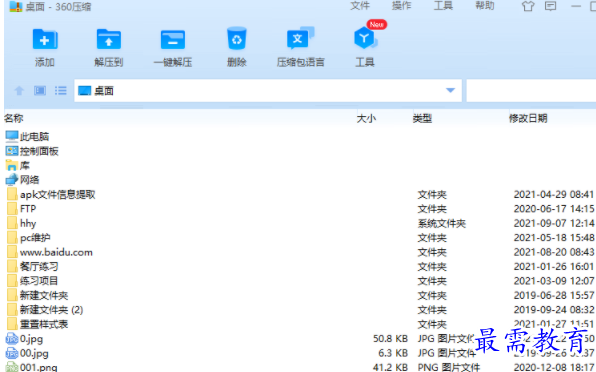The image size is (596, 372).
Task: Select the 此电脑 computer icon
Action: pos(12,136)
